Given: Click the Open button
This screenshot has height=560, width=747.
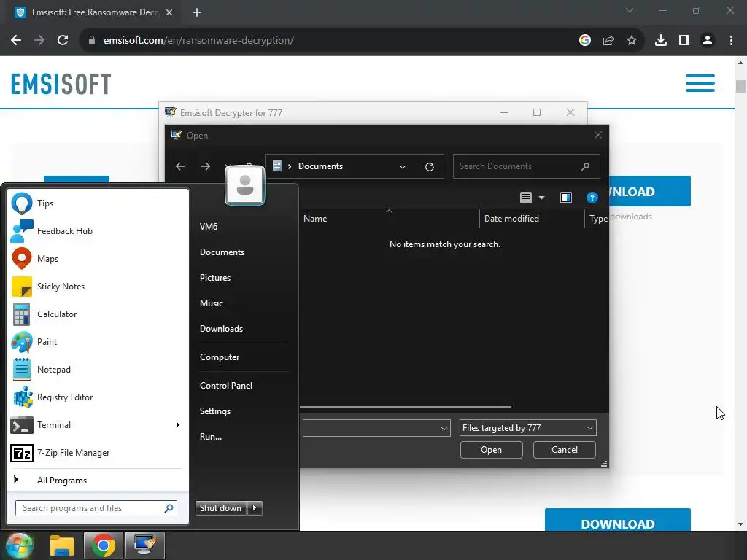Looking at the screenshot, I should [491, 450].
